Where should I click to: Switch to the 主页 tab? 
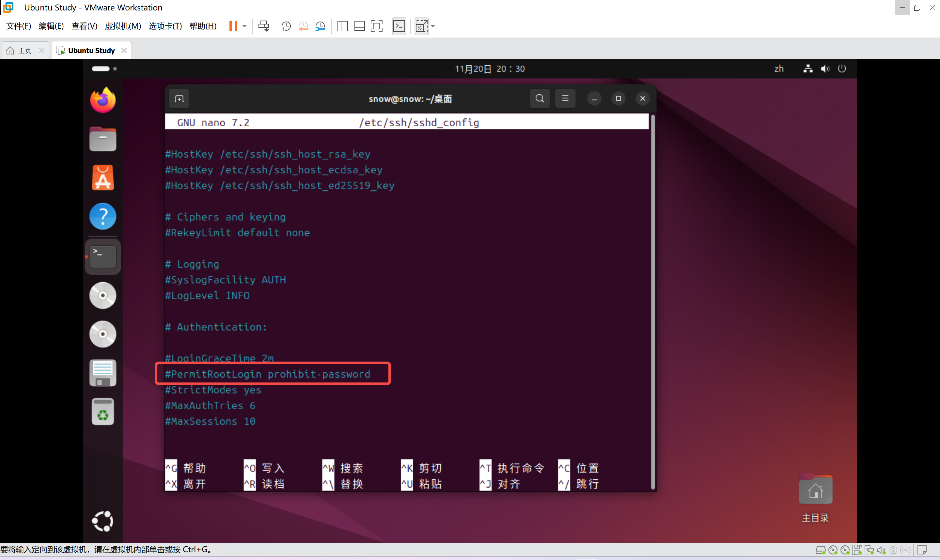coord(24,51)
